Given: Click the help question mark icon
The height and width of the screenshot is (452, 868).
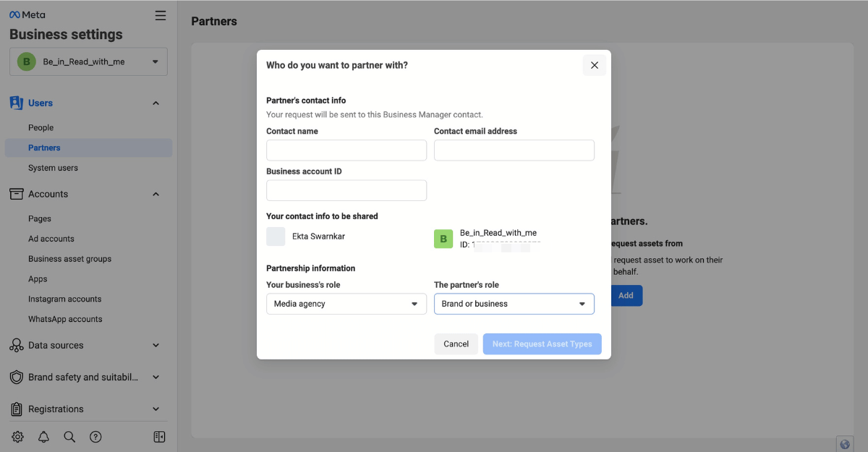Looking at the screenshot, I should click(95, 436).
